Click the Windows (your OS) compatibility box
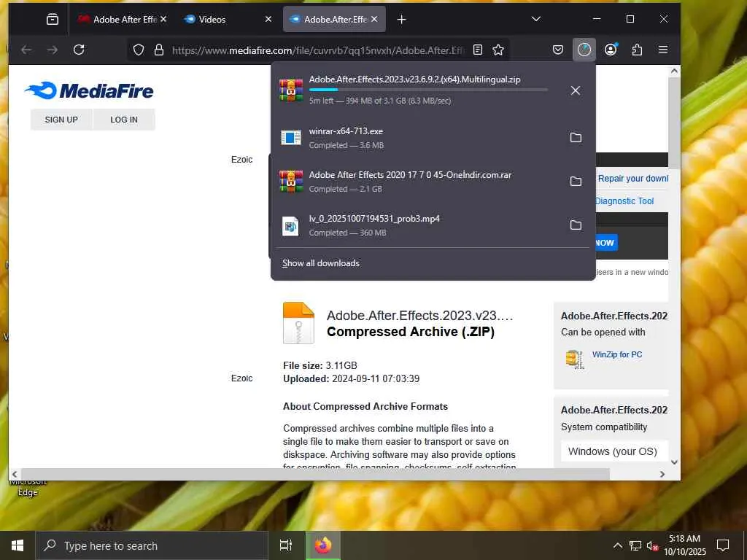Viewport: 747px width, 560px height. tap(614, 451)
